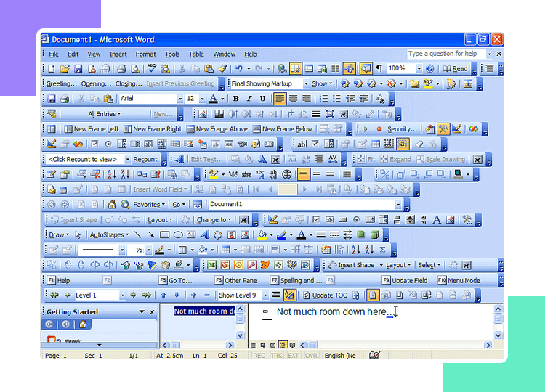Click the AutoSum sigma icon
The width and height of the screenshot is (545, 392).
[382, 250]
